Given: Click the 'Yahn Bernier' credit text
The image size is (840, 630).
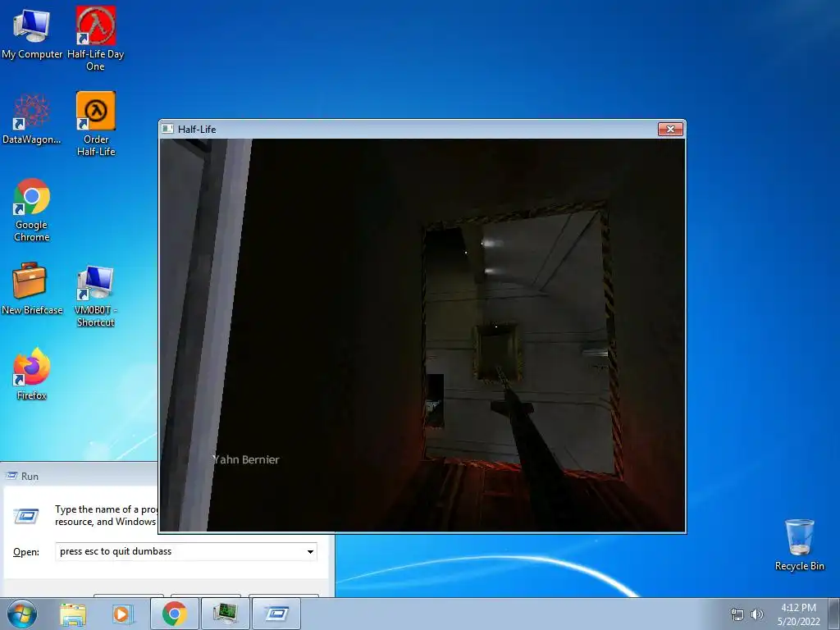Looking at the screenshot, I should pyautogui.click(x=246, y=459).
